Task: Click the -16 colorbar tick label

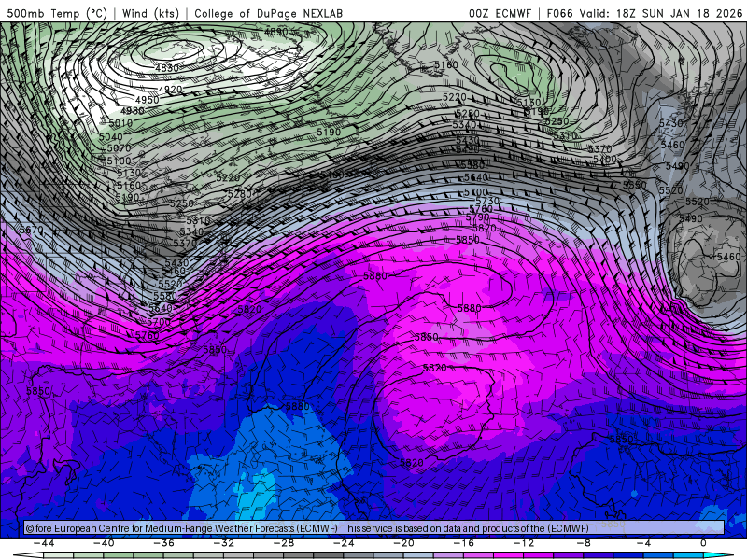Action: 464,543
